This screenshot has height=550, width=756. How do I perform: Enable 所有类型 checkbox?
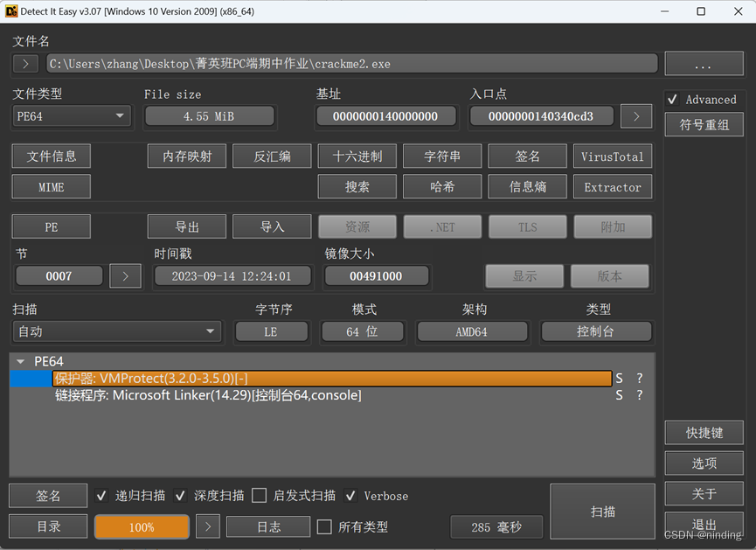point(324,526)
